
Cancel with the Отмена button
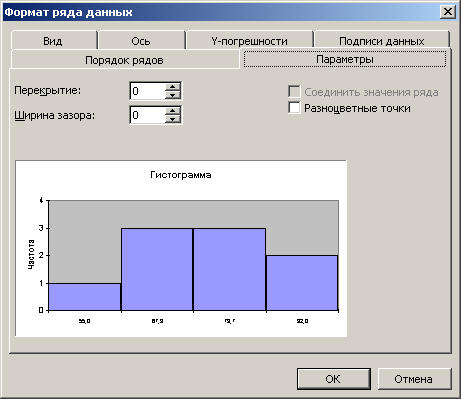pos(414,379)
